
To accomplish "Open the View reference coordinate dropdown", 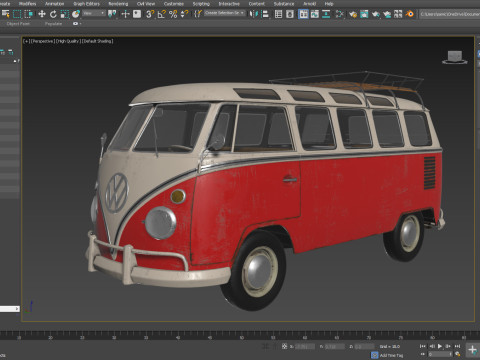I will coord(94,13).
